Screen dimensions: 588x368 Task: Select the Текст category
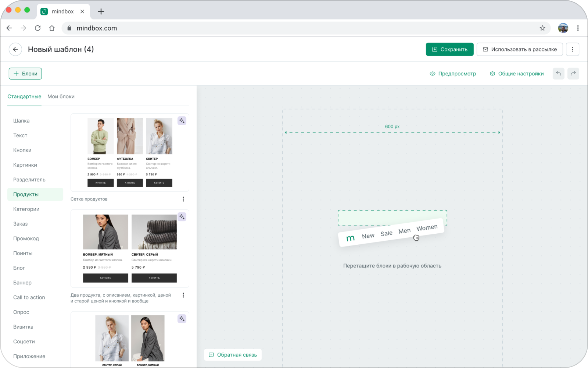tap(35, 135)
